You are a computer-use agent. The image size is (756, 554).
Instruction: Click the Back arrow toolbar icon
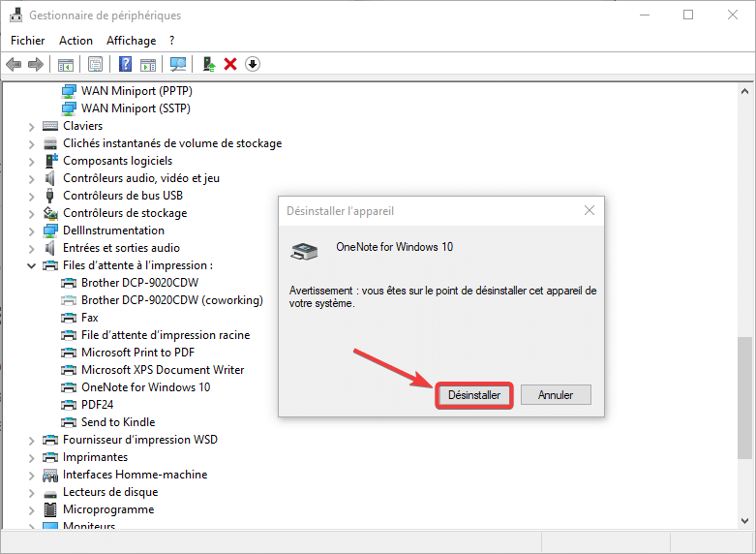tap(14, 64)
